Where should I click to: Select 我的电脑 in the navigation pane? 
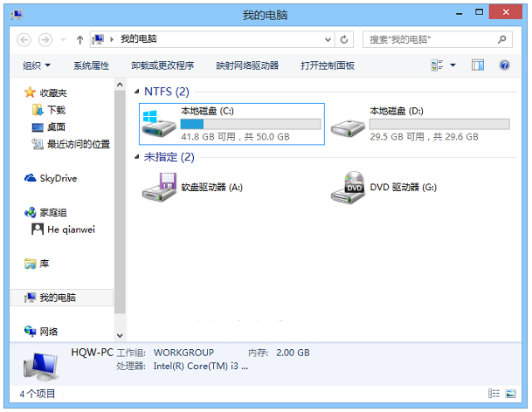[x=62, y=298]
